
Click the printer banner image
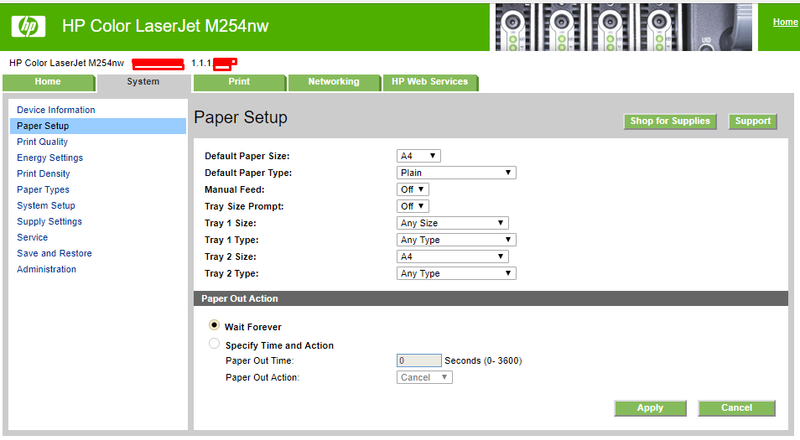click(x=623, y=27)
